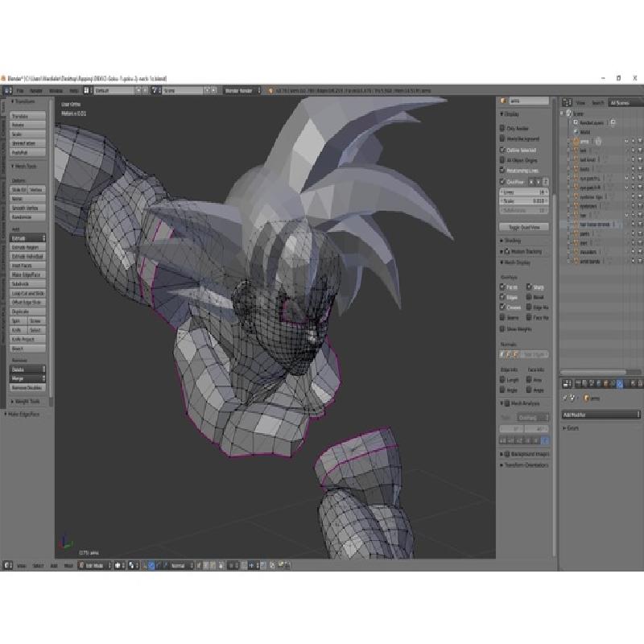Select the scale manipulator icon
The image size is (644, 644).
point(165,566)
